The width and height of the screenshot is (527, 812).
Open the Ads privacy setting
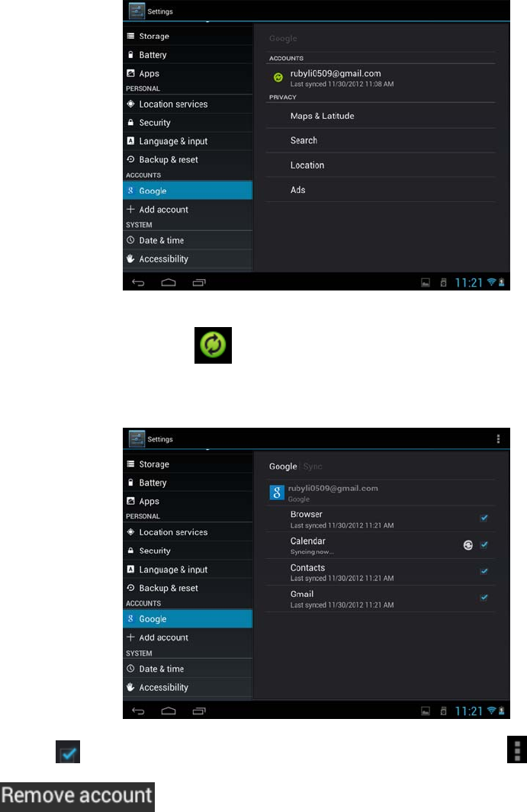tap(381, 190)
